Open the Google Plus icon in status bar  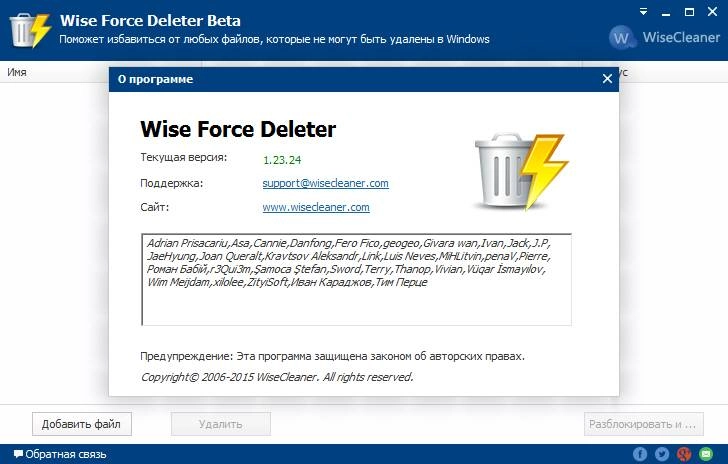point(684,454)
